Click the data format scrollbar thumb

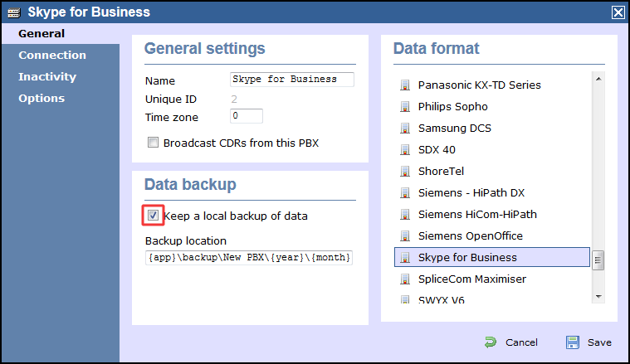(598, 260)
